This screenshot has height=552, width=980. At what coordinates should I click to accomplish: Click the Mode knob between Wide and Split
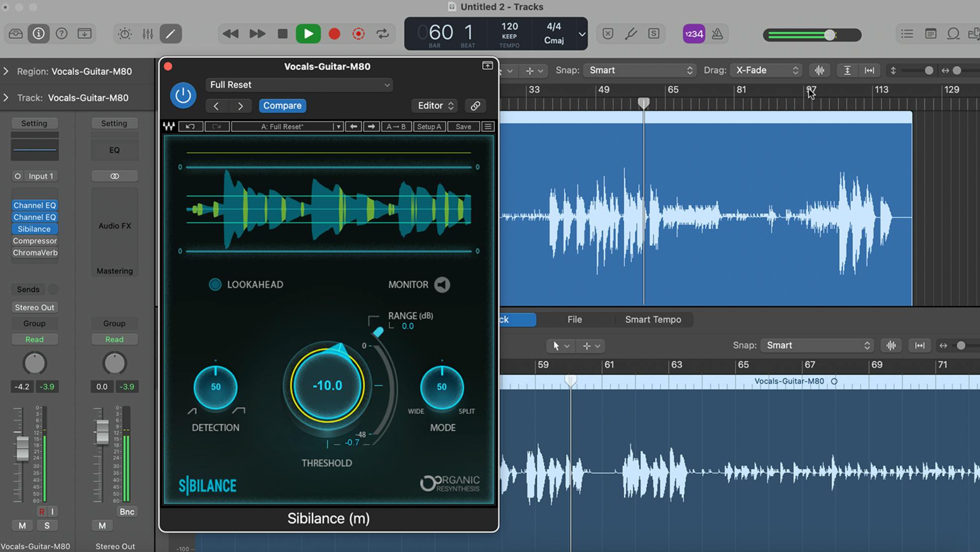tap(442, 387)
